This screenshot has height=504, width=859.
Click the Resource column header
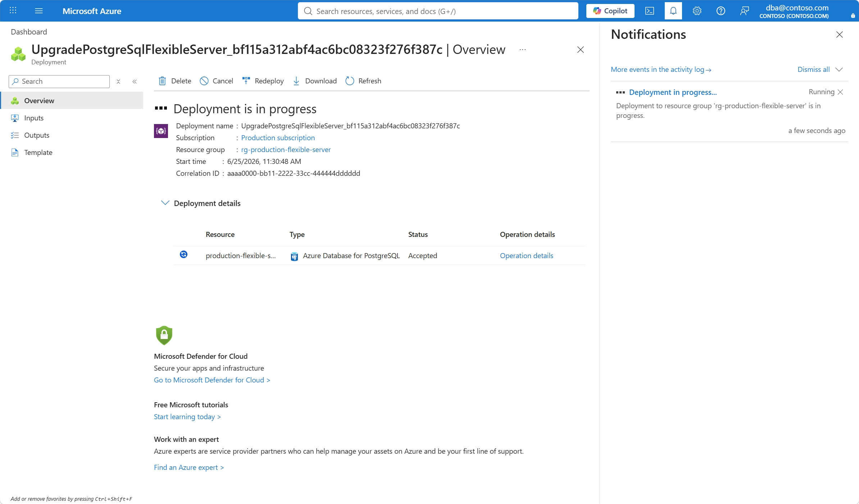(220, 234)
